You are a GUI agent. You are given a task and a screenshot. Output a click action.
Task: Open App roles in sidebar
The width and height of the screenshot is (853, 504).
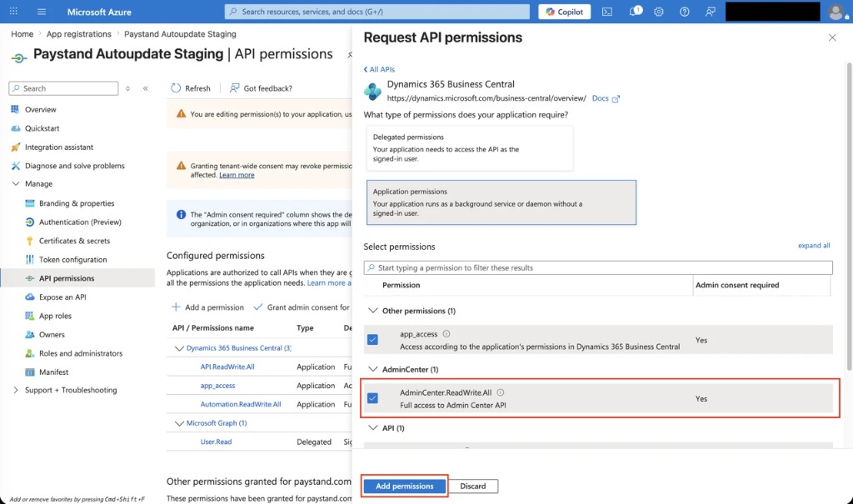tap(55, 316)
